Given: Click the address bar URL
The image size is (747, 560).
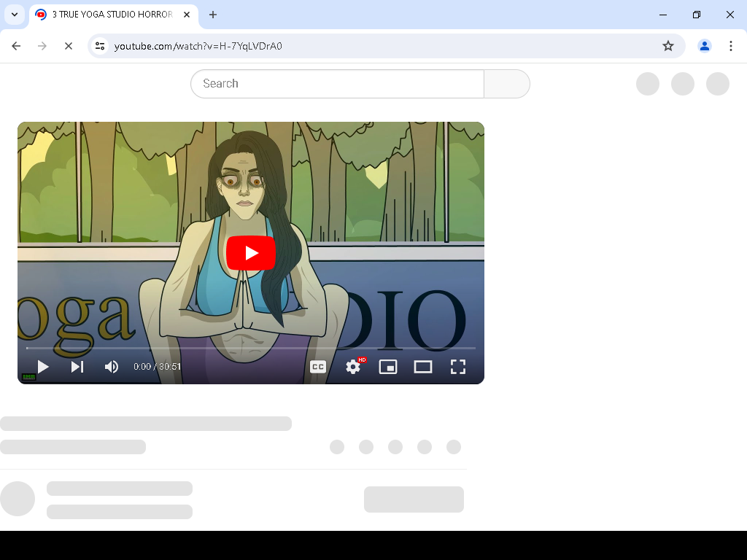Looking at the screenshot, I should 198,46.
